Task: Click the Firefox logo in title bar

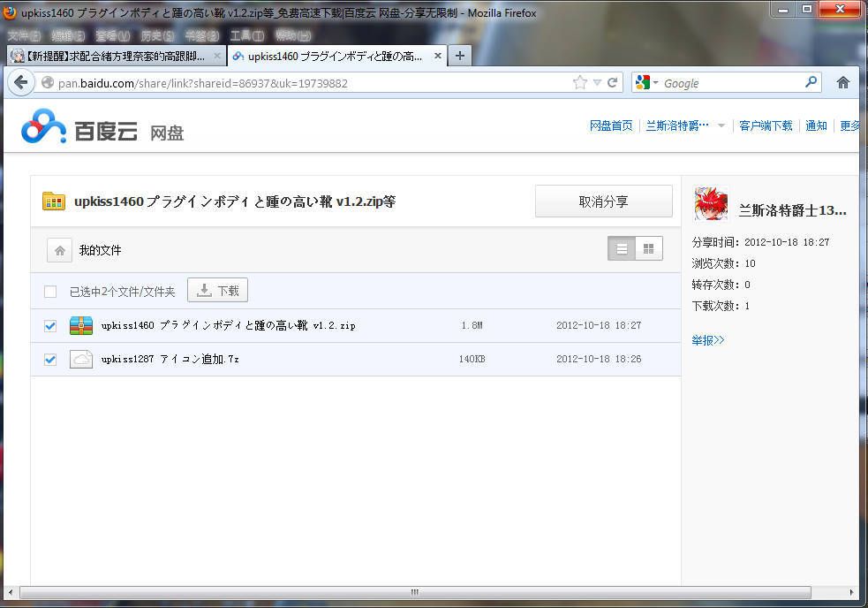Action: [10, 12]
